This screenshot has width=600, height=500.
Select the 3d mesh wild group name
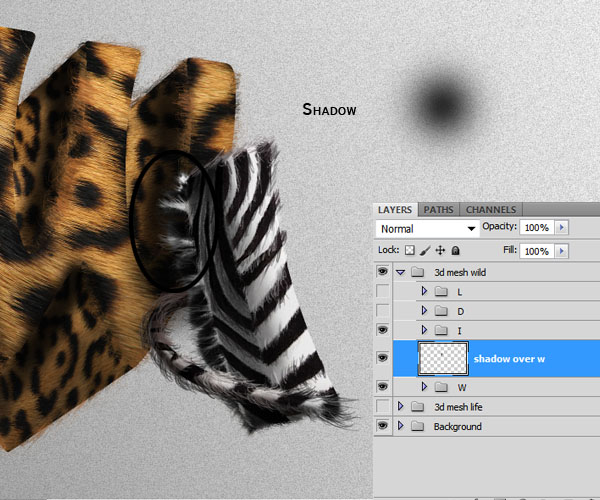(460, 272)
